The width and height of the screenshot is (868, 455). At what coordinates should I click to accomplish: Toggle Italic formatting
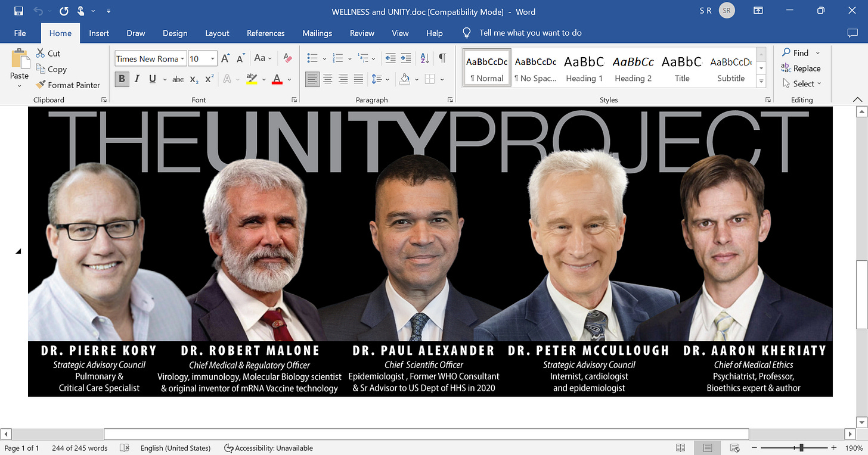(x=137, y=79)
